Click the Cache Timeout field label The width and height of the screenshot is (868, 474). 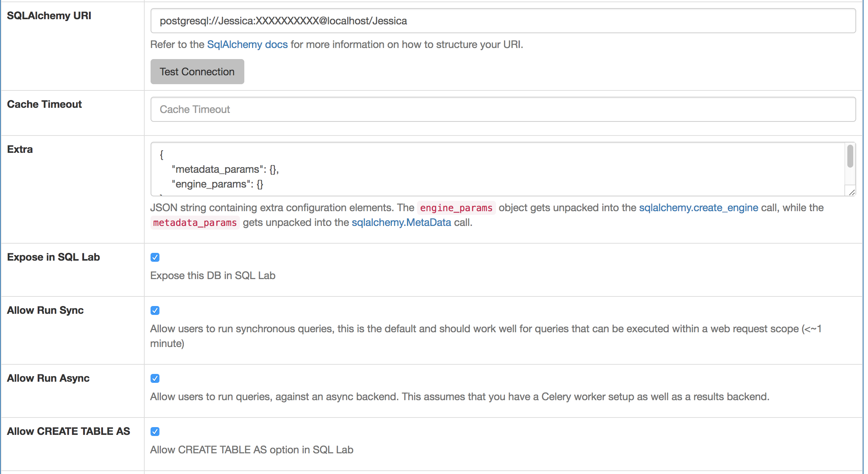[x=44, y=104]
